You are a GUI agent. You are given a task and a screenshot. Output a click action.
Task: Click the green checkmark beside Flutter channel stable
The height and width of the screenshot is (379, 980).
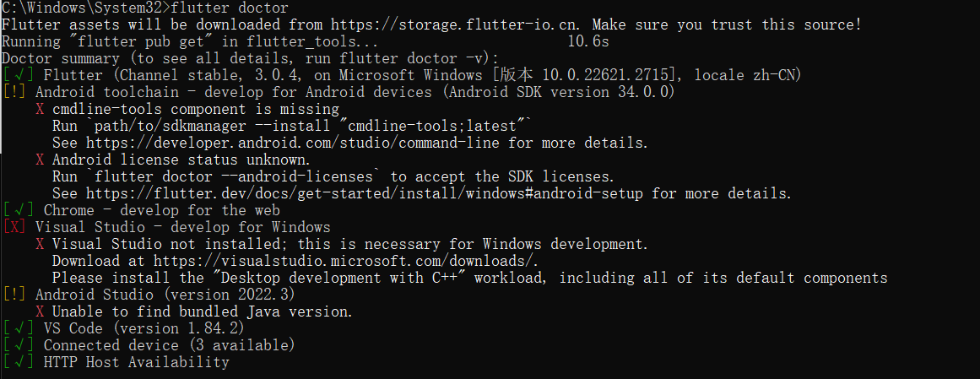click(18, 76)
